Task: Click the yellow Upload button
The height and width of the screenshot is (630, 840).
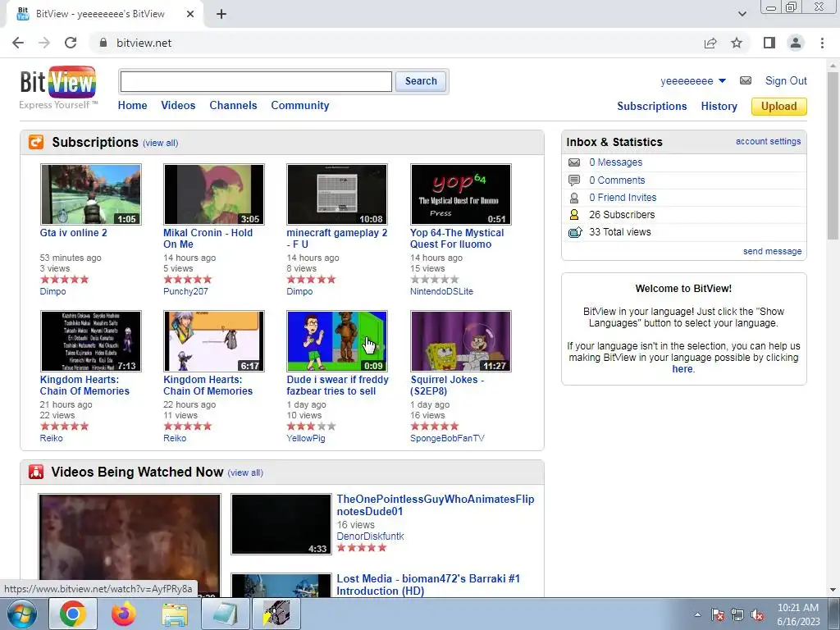Action: point(779,106)
